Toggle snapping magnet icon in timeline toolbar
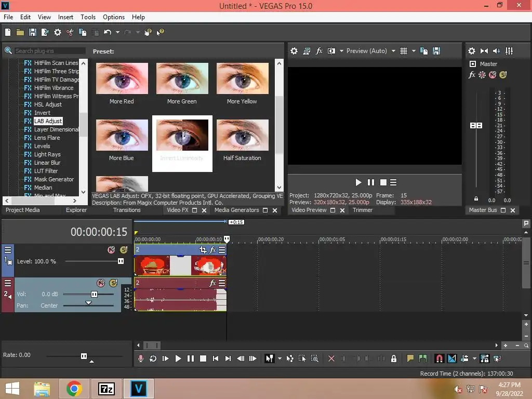Viewport: 532px width, 399px height. 439,358
